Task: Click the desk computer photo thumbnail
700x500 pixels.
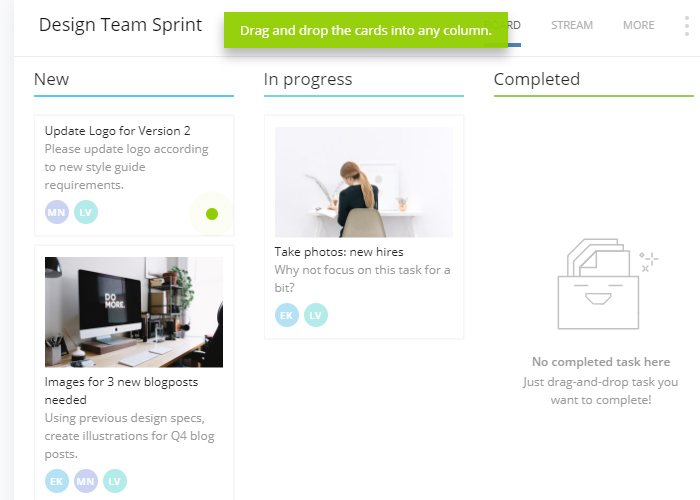Action: [x=134, y=312]
